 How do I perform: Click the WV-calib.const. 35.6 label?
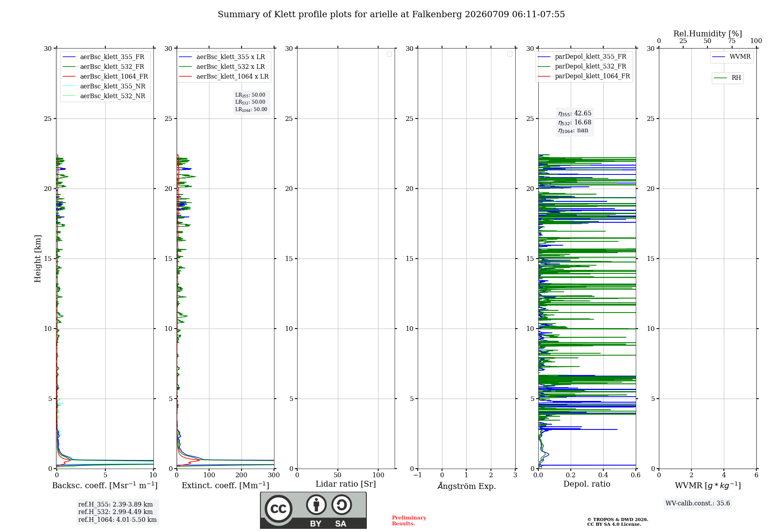click(698, 503)
